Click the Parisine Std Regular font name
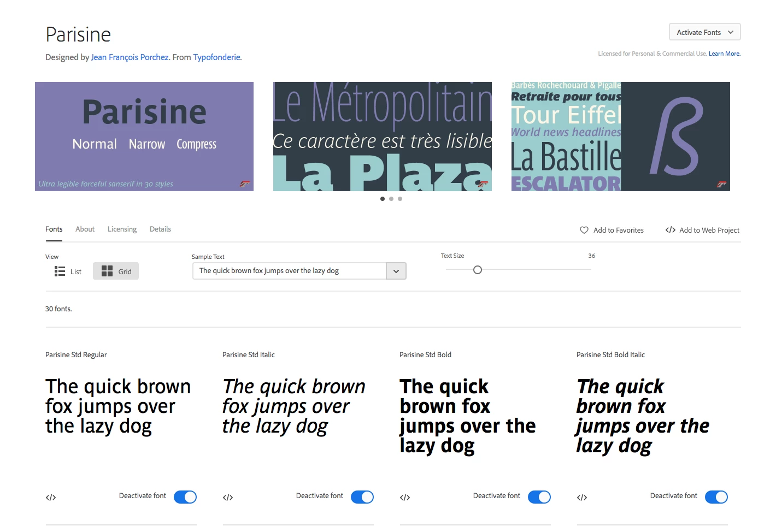This screenshot has height=532, width=776. tap(76, 355)
